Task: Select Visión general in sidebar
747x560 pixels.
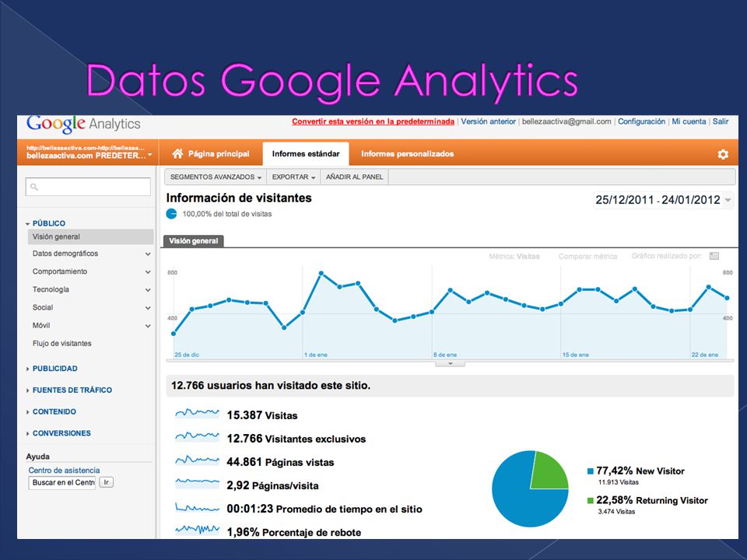Action: click(90, 236)
